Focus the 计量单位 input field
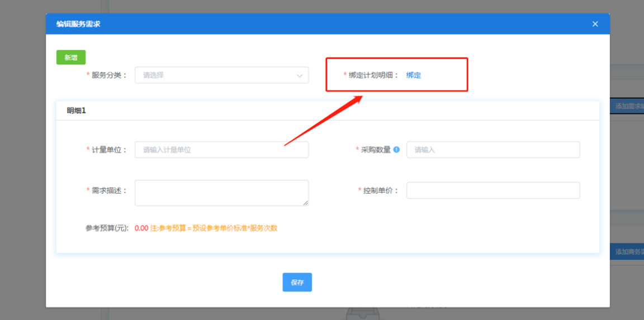644x320 pixels. (x=221, y=150)
